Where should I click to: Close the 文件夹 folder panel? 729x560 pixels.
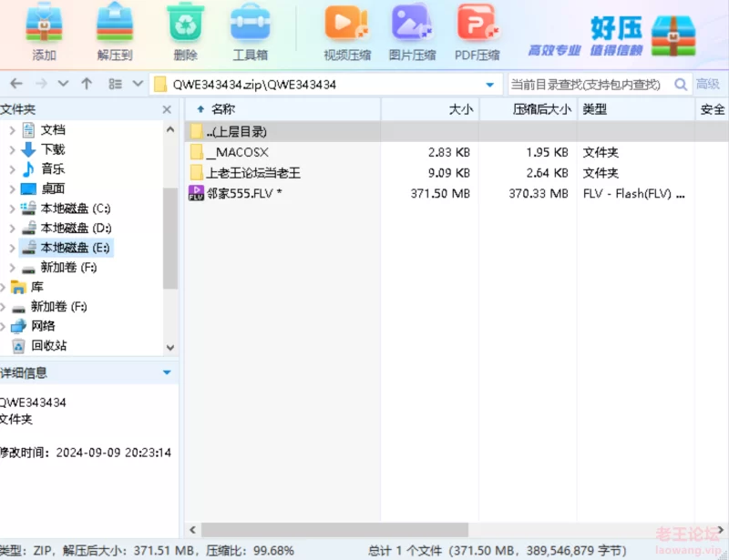tap(167, 109)
